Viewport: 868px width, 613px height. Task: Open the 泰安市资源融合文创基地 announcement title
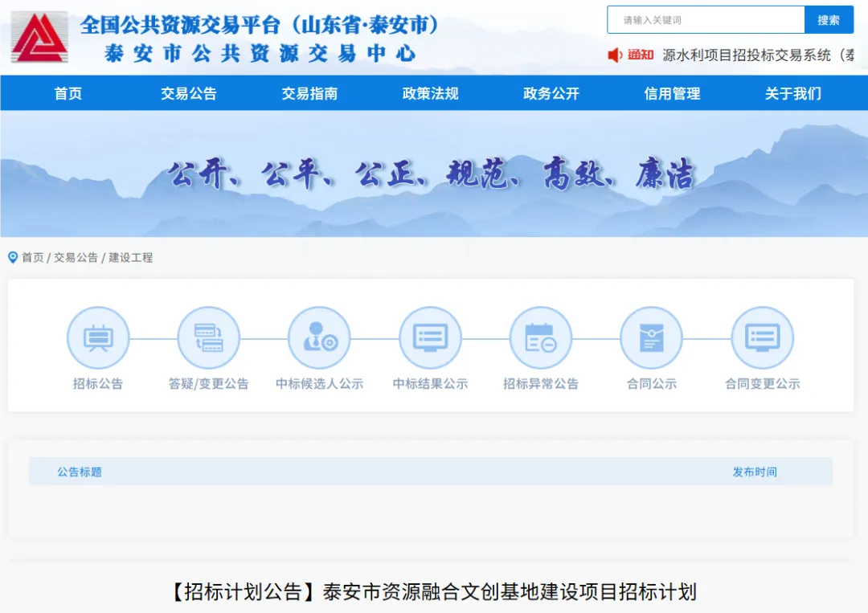(433, 592)
